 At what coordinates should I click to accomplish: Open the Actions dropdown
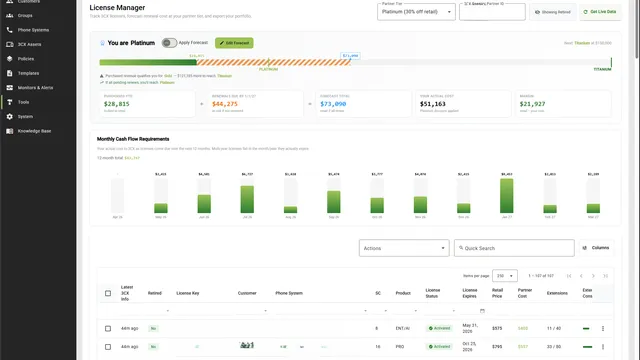pyautogui.click(x=404, y=248)
